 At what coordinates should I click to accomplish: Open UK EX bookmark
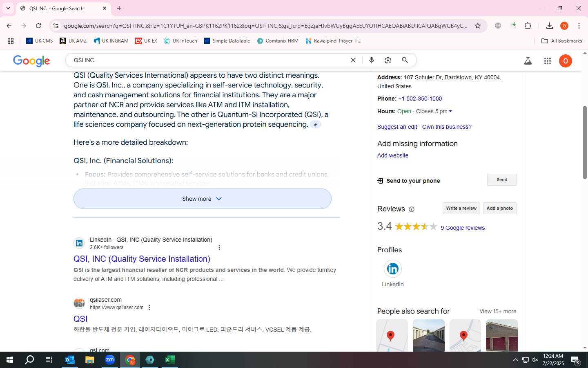coord(146,41)
